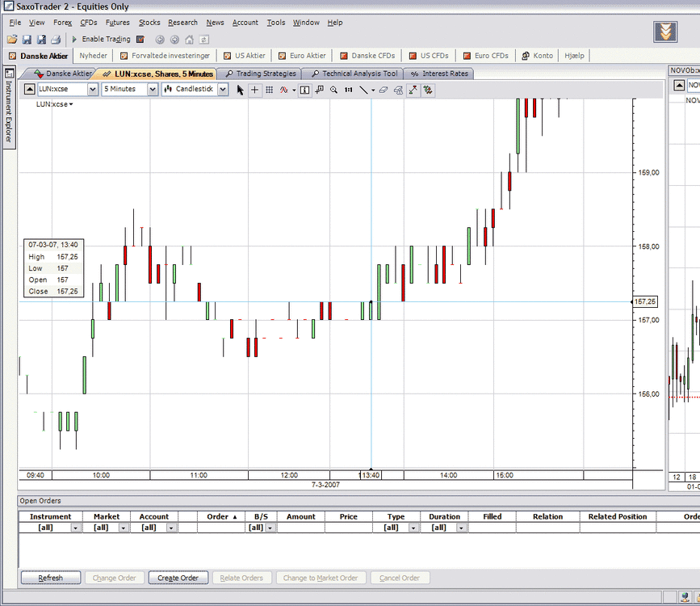Screen dimensions: 700x606
Task: Open the line tool dropdown arrow
Action: [373, 90]
